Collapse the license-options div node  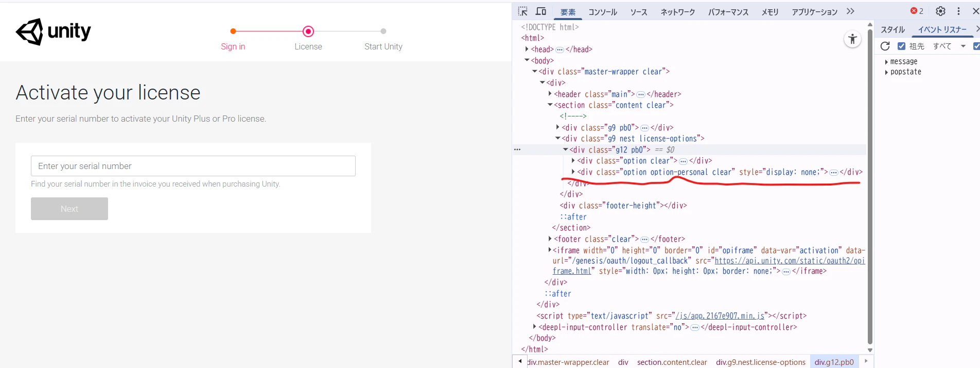click(557, 138)
